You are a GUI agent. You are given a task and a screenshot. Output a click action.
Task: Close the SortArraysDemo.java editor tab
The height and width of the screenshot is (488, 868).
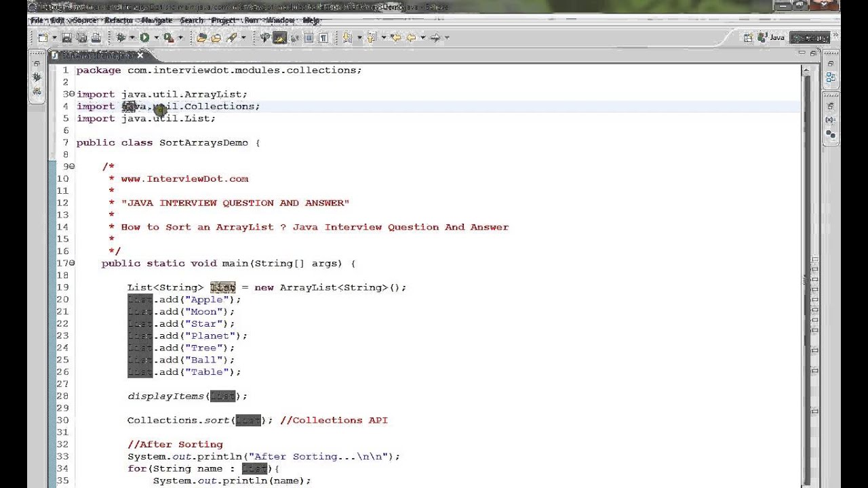[x=140, y=55]
